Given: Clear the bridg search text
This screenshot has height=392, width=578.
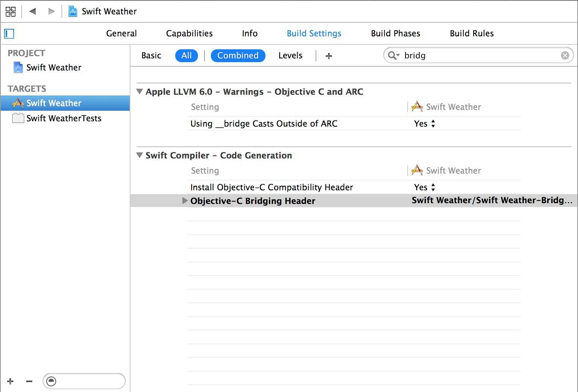Looking at the screenshot, I should 565,55.
